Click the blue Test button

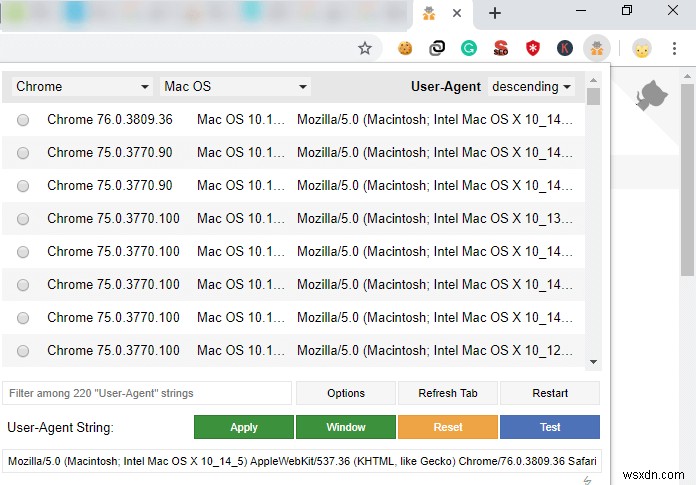point(550,427)
